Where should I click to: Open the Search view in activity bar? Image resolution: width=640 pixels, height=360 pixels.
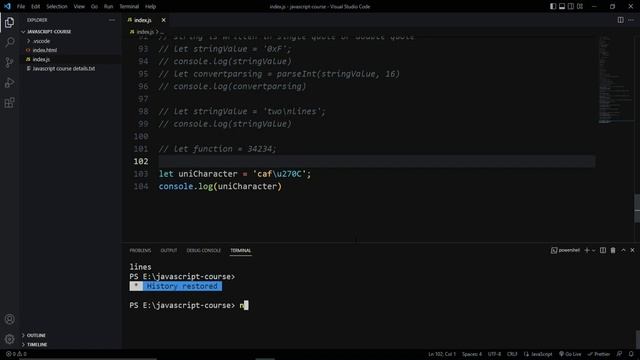tap(9, 42)
